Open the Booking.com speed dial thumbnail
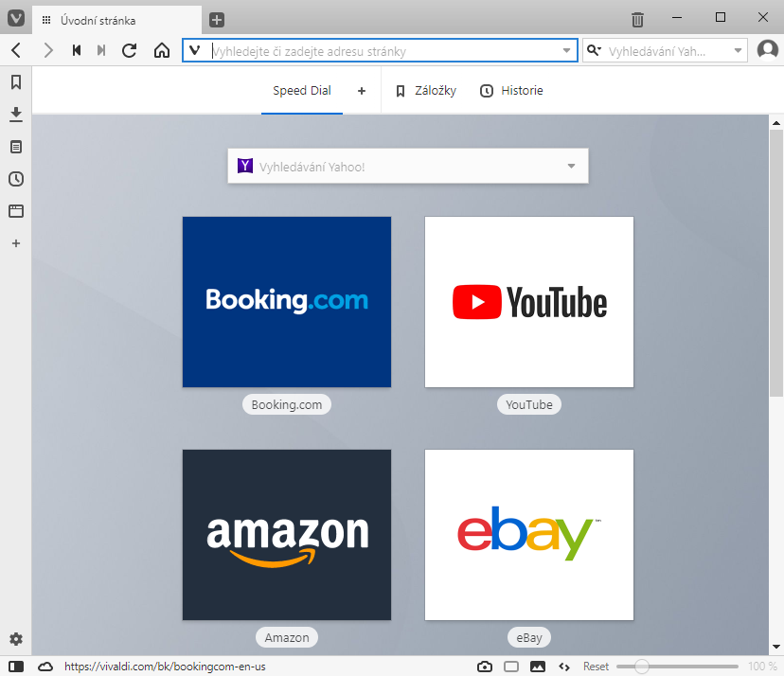 pyautogui.click(x=287, y=302)
